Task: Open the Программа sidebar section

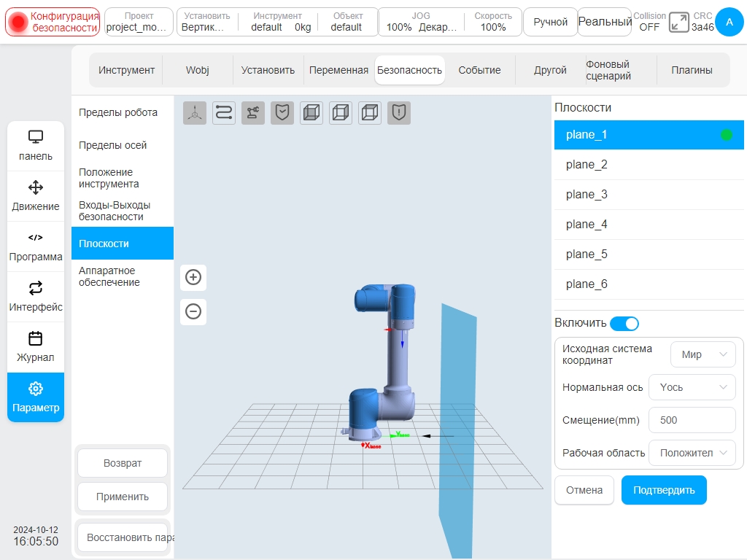Action: pyautogui.click(x=36, y=246)
